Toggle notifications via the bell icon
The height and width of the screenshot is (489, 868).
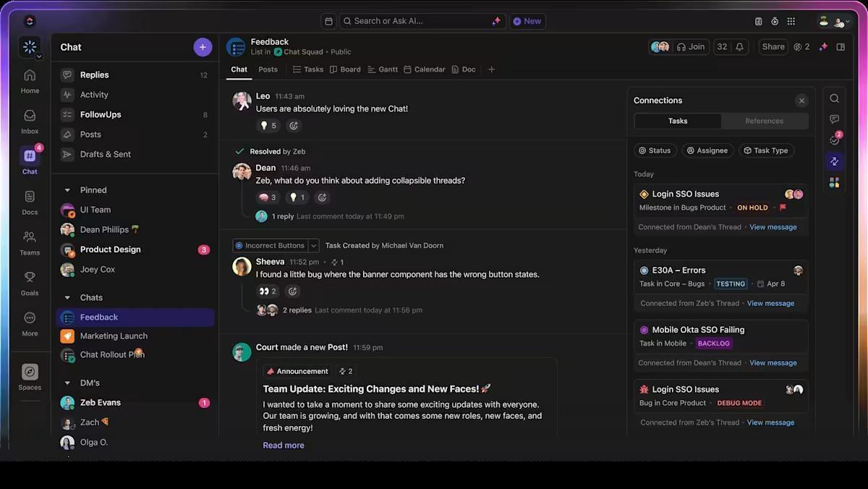pos(740,46)
